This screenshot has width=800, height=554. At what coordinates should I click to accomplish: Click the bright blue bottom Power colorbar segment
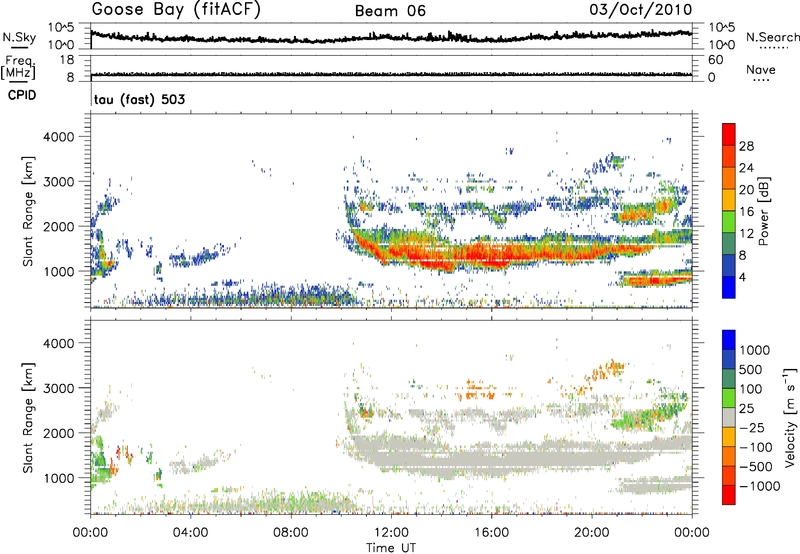(729, 287)
